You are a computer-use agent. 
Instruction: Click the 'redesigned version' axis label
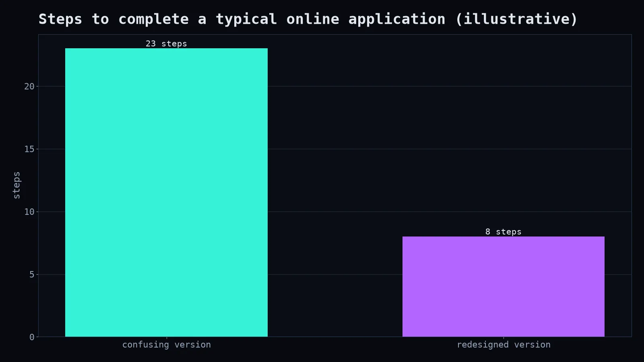coord(504,345)
